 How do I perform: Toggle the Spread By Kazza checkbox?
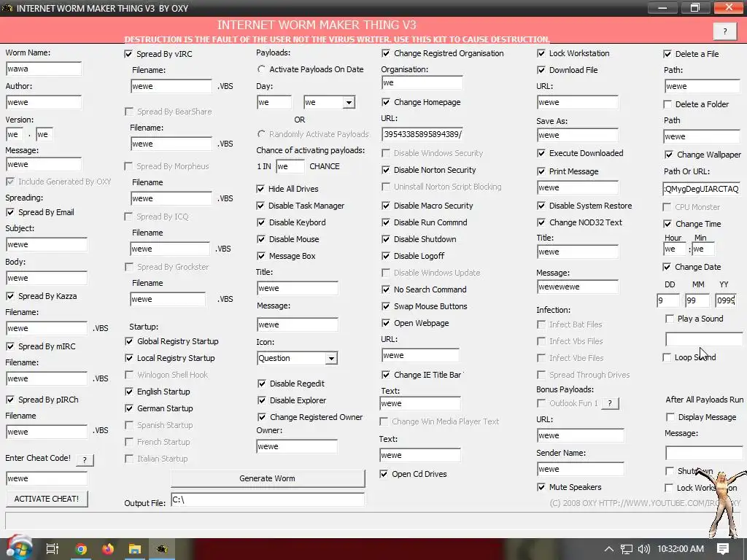click(x=10, y=296)
